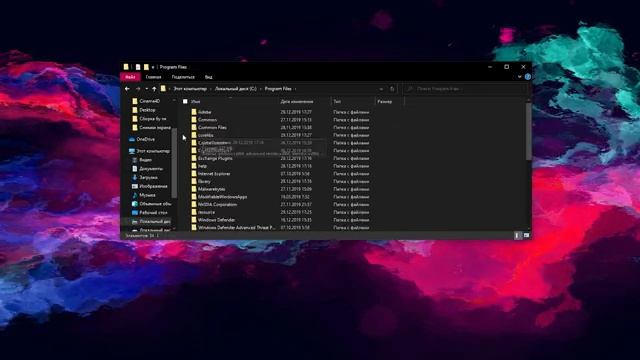Expand the ribbon with the chevron
Viewport: 640px width, 360px height.
[520, 77]
